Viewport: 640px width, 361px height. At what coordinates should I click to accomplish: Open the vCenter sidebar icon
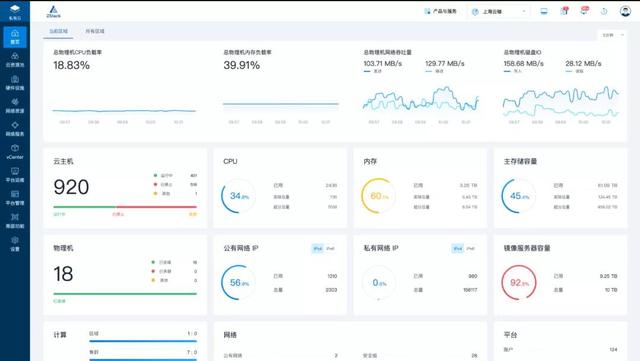15,152
